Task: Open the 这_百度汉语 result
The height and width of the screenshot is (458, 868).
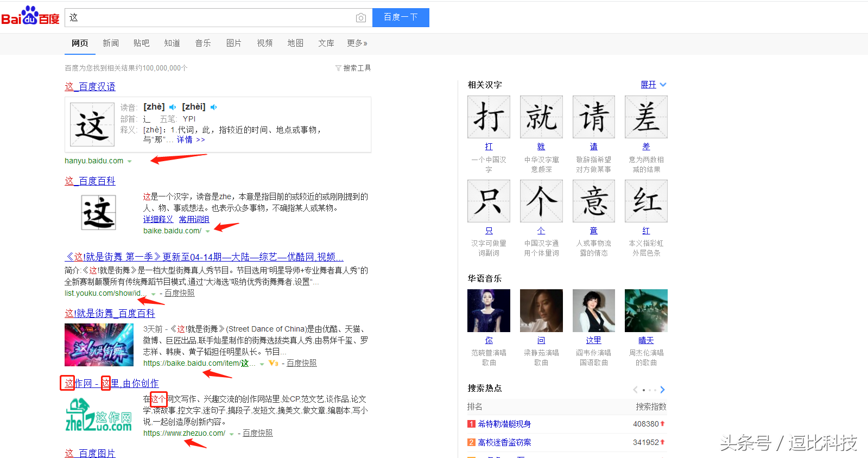Action: tap(90, 87)
